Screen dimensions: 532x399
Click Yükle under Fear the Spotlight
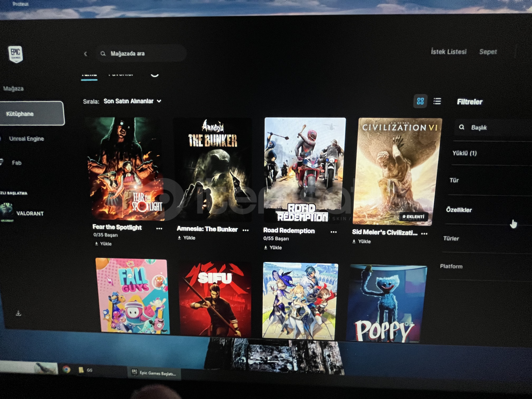tap(103, 244)
